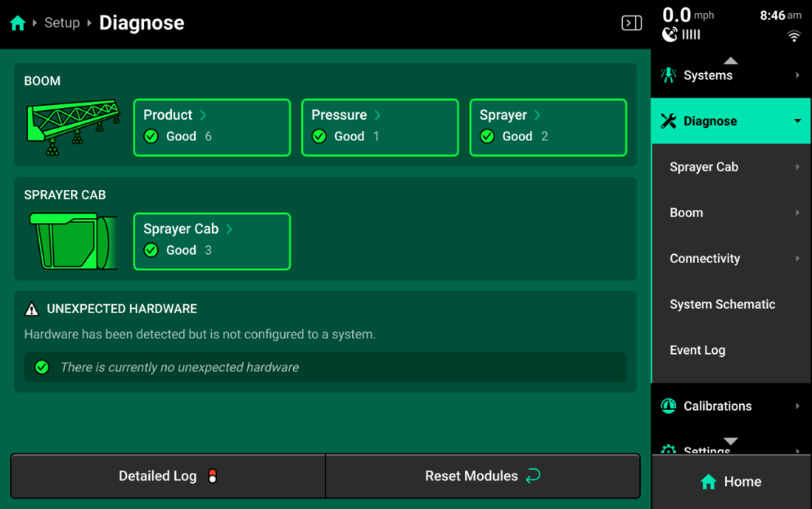The width and height of the screenshot is (812, 509).
Task: Open the Systems sprayer icon
Action: pos(668,75)
